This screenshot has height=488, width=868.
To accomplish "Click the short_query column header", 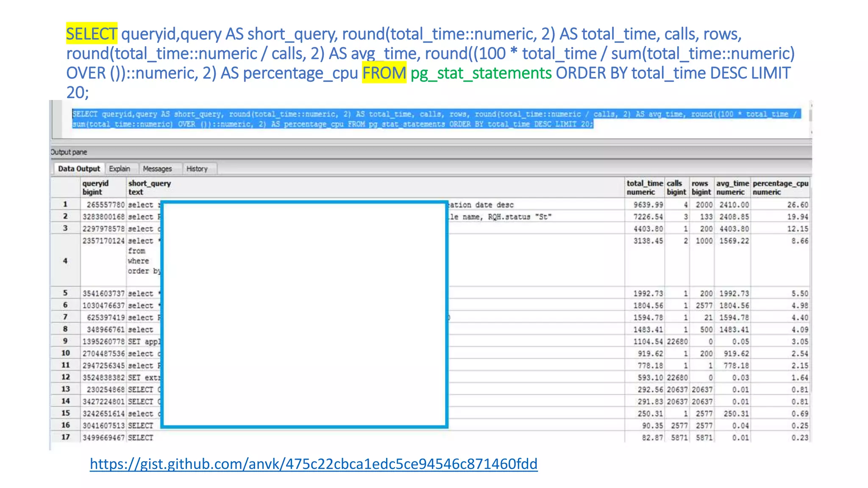I will coord(376,187).
